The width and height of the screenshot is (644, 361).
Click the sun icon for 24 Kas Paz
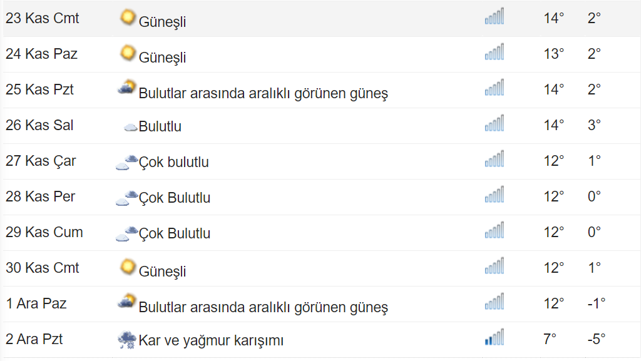coord(128,53)
